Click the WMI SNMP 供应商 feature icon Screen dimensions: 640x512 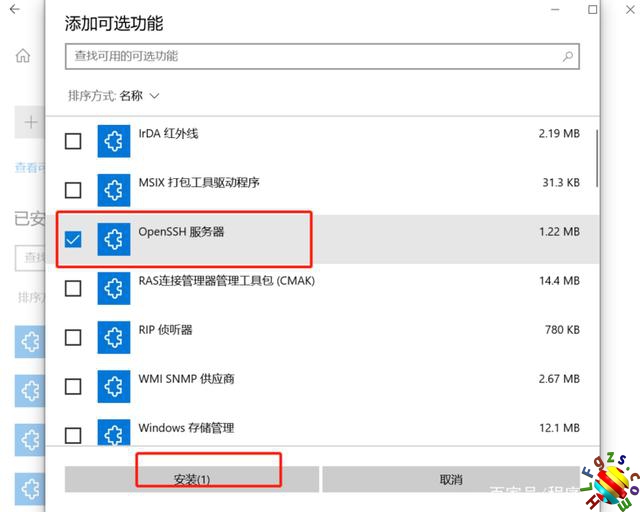click(x=114, y=386)
